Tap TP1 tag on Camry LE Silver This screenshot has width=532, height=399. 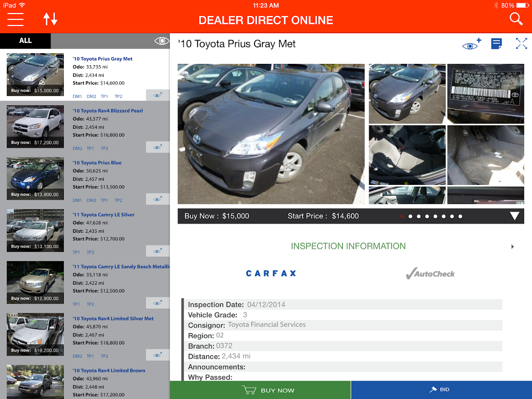click(x=76, y=252)
